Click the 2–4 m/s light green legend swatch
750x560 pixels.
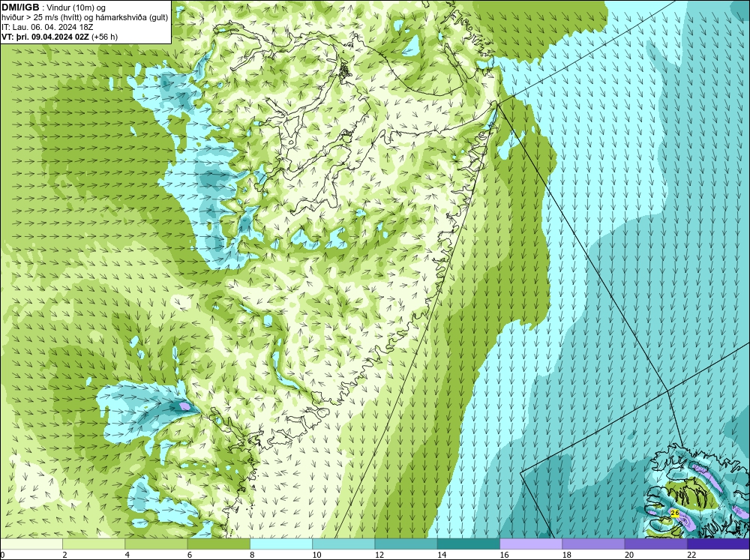pos(94,544)
